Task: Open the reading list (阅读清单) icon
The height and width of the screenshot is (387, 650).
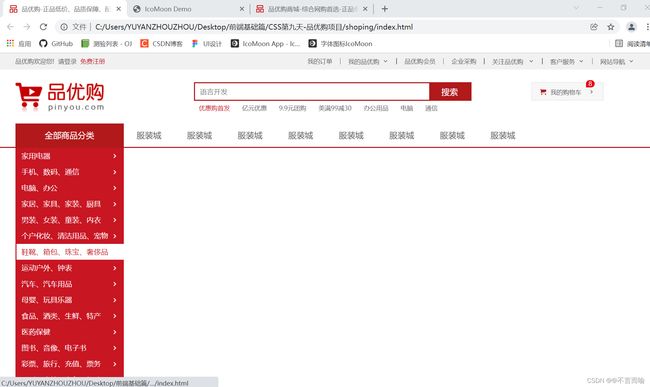Action: pyautogui.click(x=619, y=44)
